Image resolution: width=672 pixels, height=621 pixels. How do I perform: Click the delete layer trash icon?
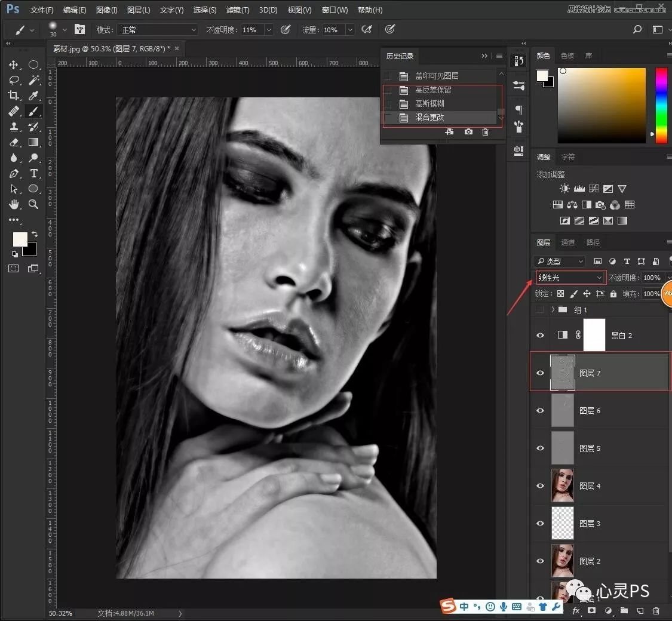tap(656, 611)
